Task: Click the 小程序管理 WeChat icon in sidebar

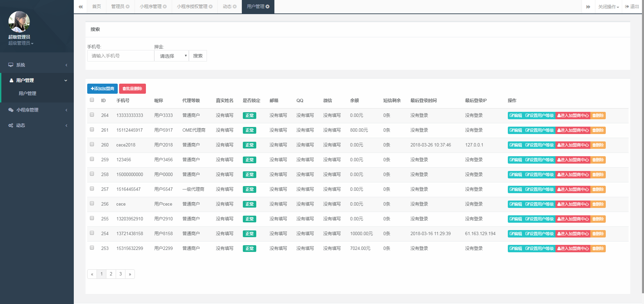Action: 11,110
